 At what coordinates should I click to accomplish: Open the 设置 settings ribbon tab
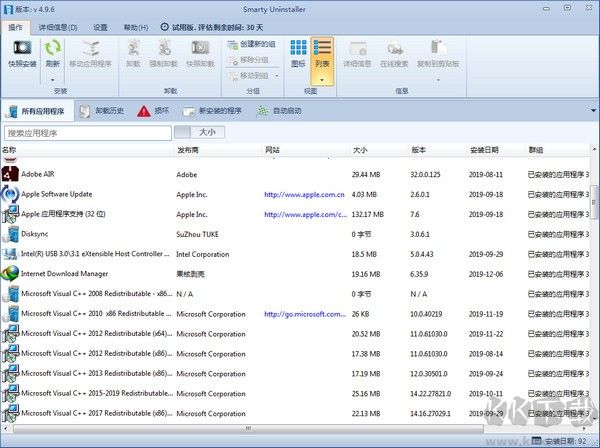coord(100,27)
